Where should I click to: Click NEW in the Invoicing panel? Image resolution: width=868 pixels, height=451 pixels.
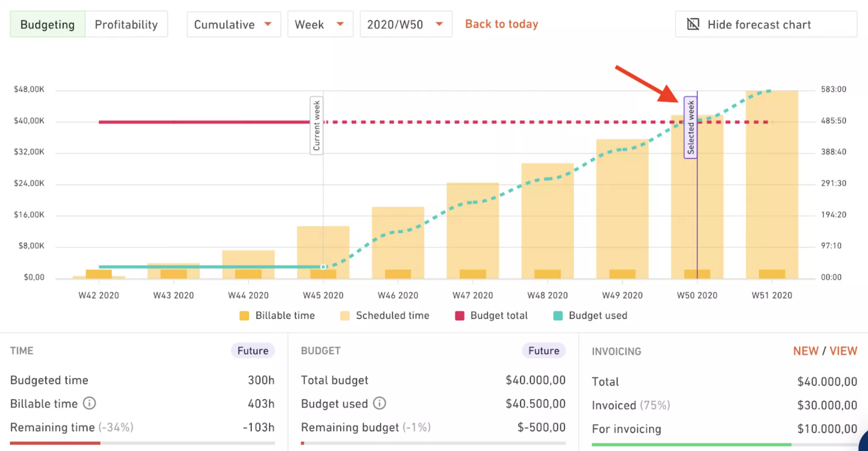point(806,351)
